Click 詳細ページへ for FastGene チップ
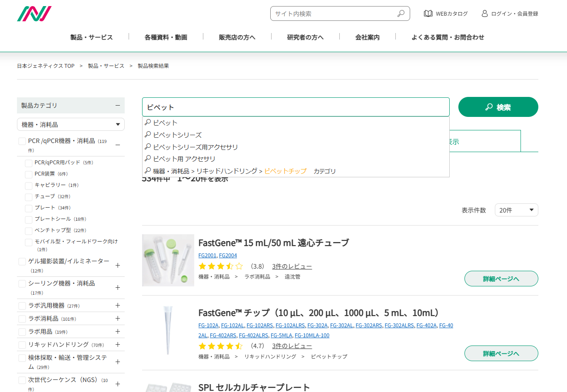 tap(501, 353)
